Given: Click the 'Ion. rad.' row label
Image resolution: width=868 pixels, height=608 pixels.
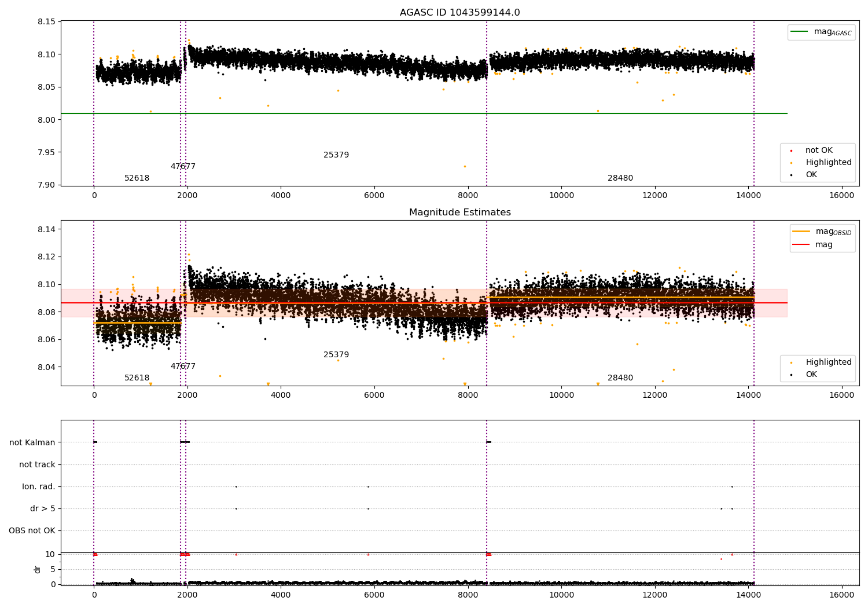Looking at the screenshot, I should coord(39,487).
